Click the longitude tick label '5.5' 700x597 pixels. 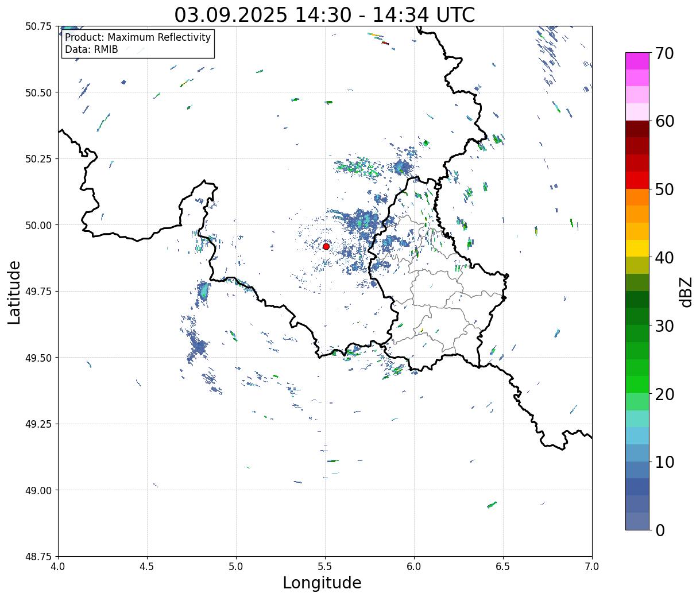point(325,567)
